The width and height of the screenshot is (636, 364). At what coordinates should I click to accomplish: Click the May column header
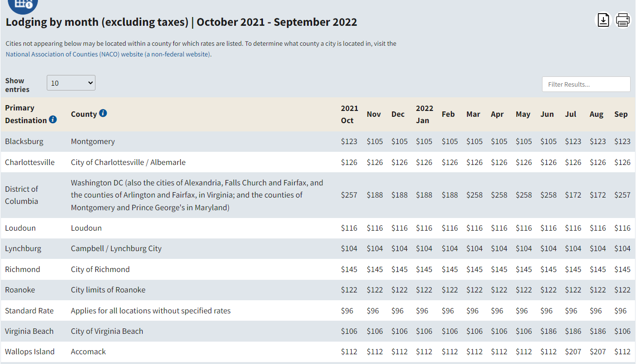tap(523, 114)
